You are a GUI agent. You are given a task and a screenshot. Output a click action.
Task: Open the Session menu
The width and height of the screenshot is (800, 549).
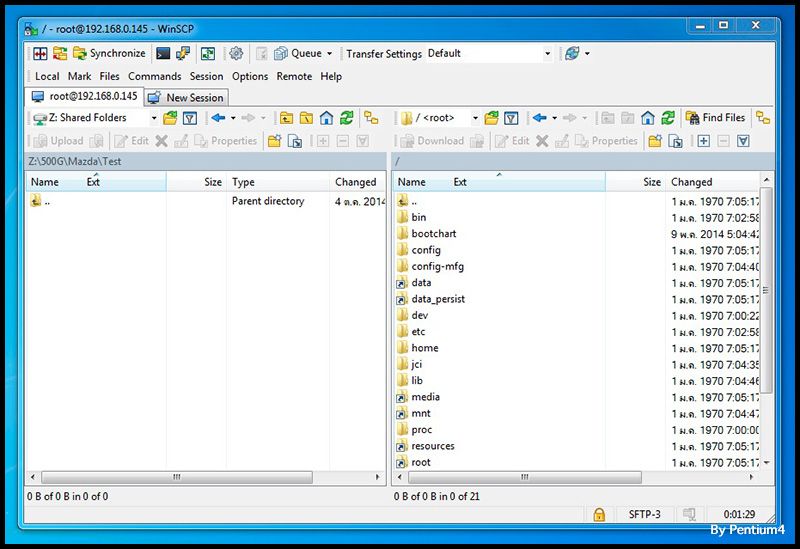[x=206, y=76]
